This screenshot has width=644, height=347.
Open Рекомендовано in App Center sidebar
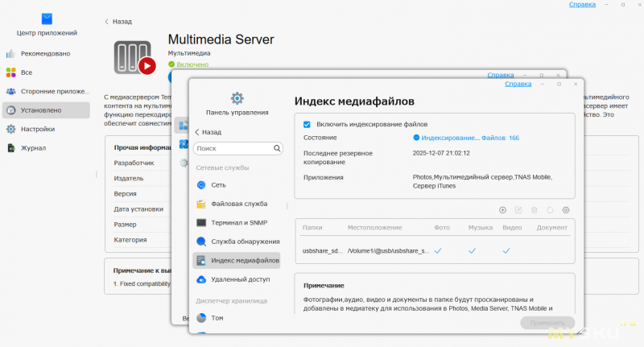point(45,53)
